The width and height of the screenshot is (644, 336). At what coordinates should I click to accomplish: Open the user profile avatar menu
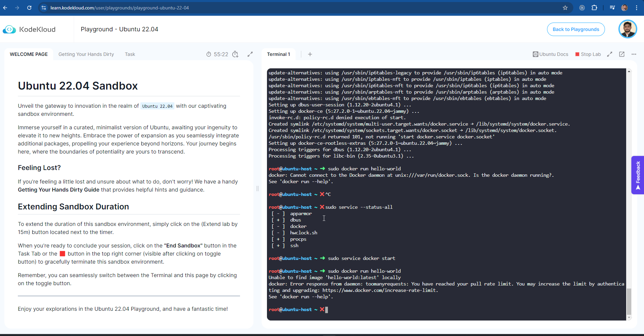(x=628, y=29)
